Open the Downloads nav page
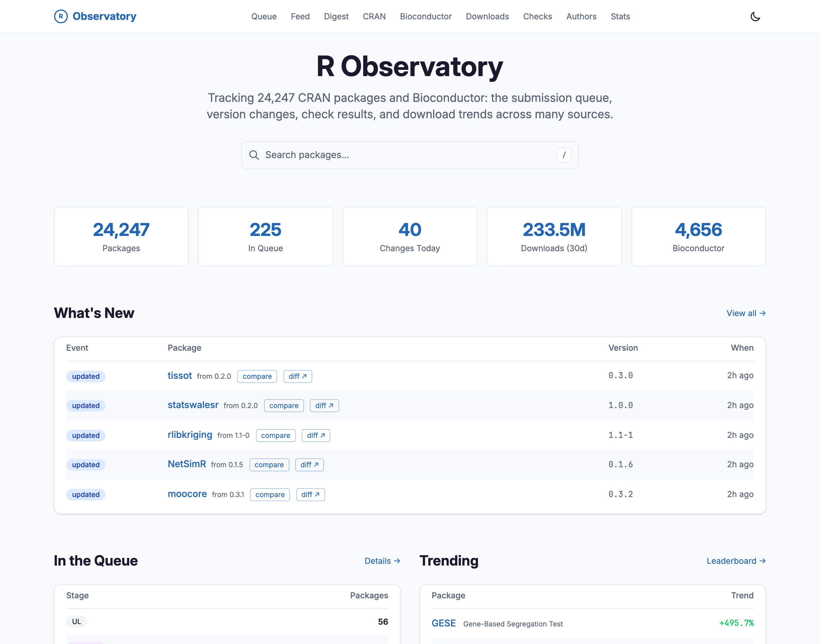Screen dimensions: 820x644 coord(487,17)
